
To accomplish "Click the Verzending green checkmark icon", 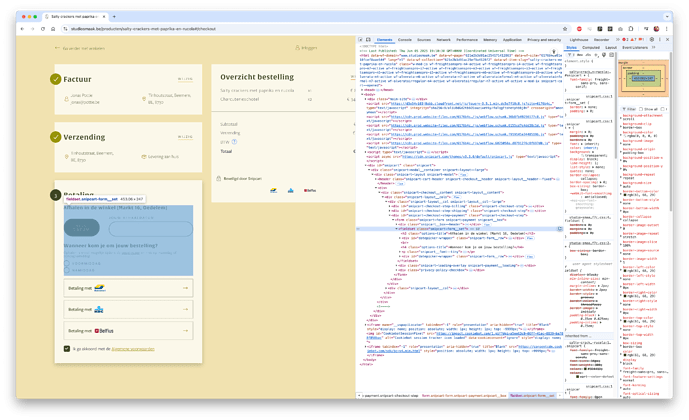I will click(55, 137).
